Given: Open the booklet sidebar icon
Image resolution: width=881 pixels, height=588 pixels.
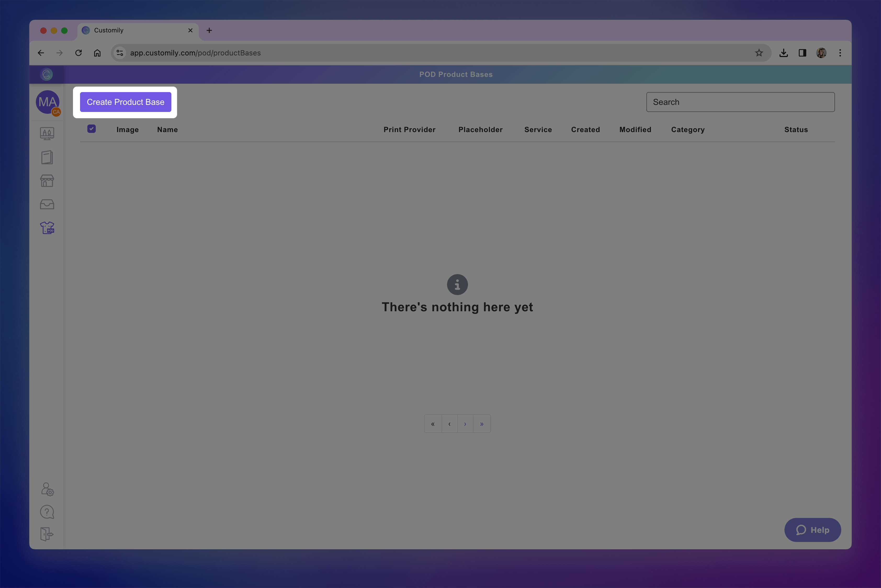Looking at the screenshot, I should pyautogui.click(x=47, y=157).
